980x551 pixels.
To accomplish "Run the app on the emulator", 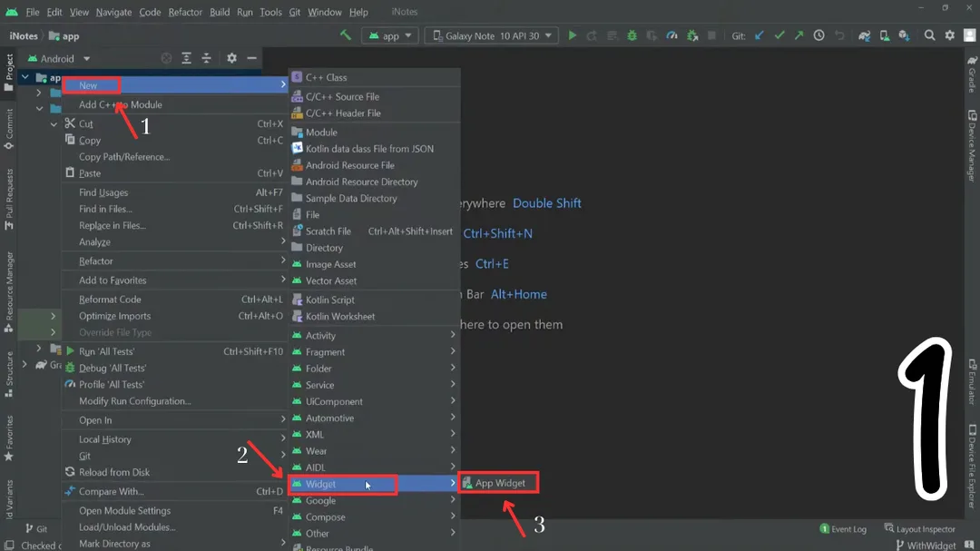I will 572,34.
